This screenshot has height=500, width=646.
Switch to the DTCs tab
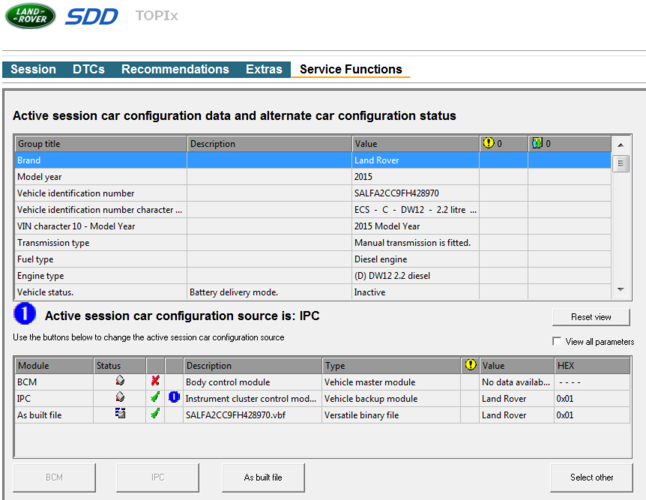point(89,69)
